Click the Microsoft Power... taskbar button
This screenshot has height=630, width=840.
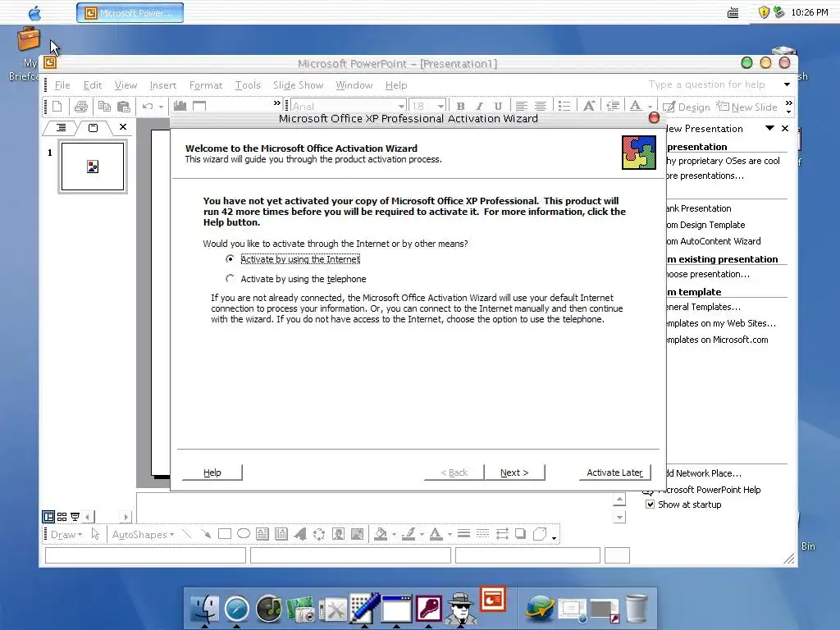point(130,12)
